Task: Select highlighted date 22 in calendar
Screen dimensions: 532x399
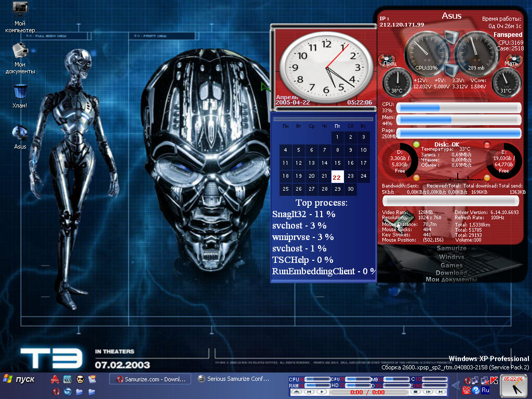Action: [337, 177]
